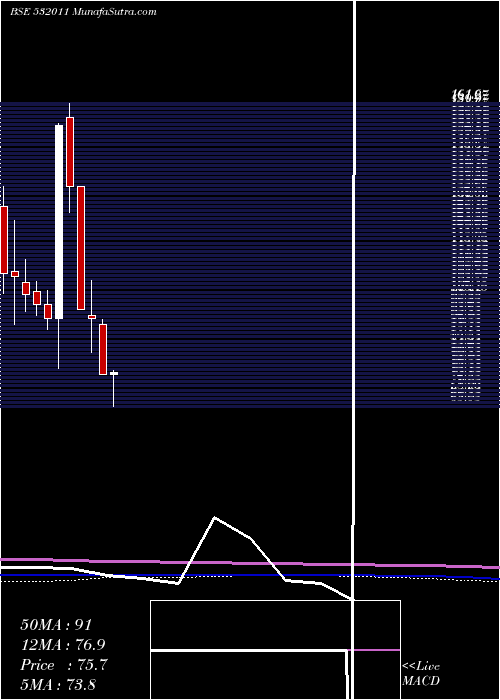Click the 5MA : 73.8 value
The image size is (500, 700).
point(58,684)
